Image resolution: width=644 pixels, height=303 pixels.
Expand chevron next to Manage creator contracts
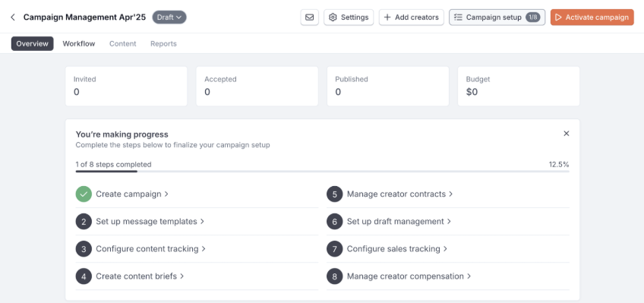tap(450, 194)
